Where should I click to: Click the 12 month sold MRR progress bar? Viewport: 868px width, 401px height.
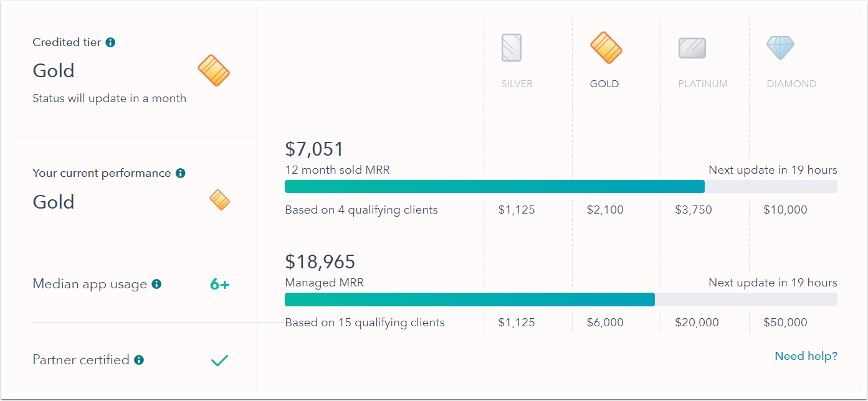pyautogui.click(x=561, y=187)
